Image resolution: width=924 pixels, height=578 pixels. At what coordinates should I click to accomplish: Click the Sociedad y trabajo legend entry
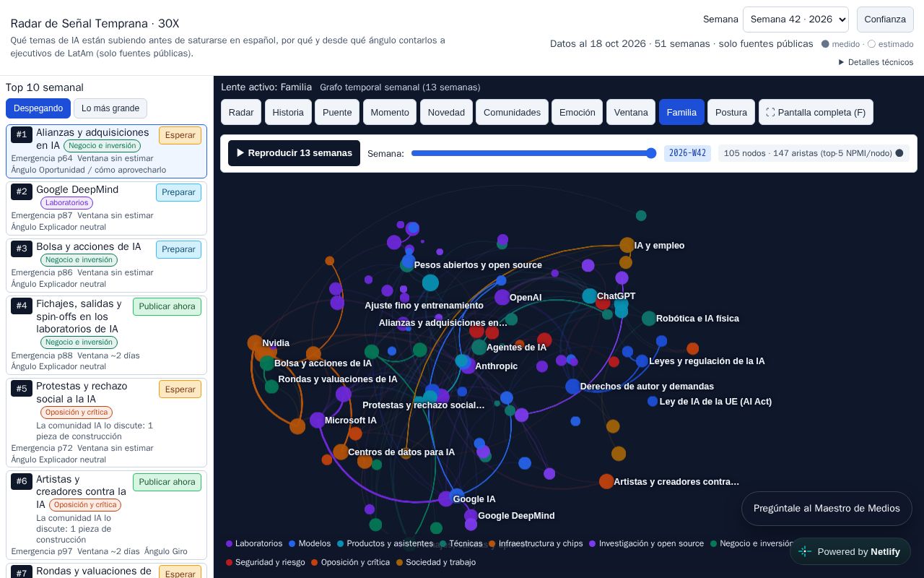click(x=436, y=562)
